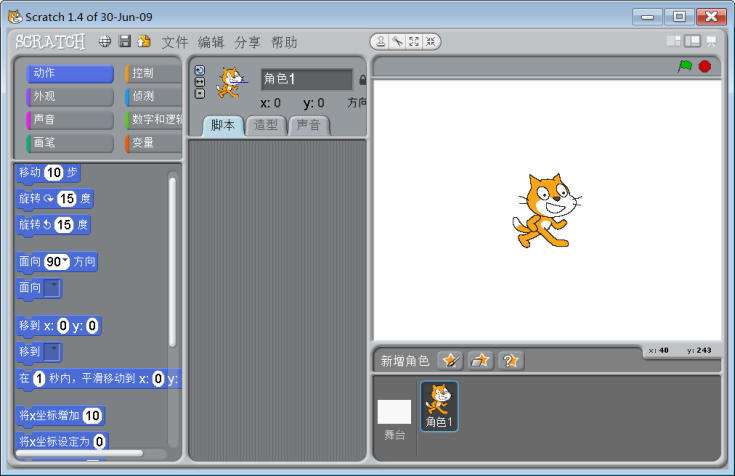Image resolution: width=735 pixels, height=476 pixels.
Task: Click the 15 field in clockwise rotate block
Action: 67,199
